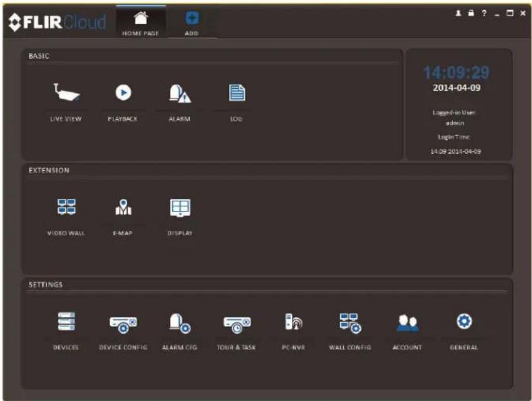Image resolution: width=532 pixels, height=401 pixels.
Task: Click the logged-in user name admin
Action: 455,123
